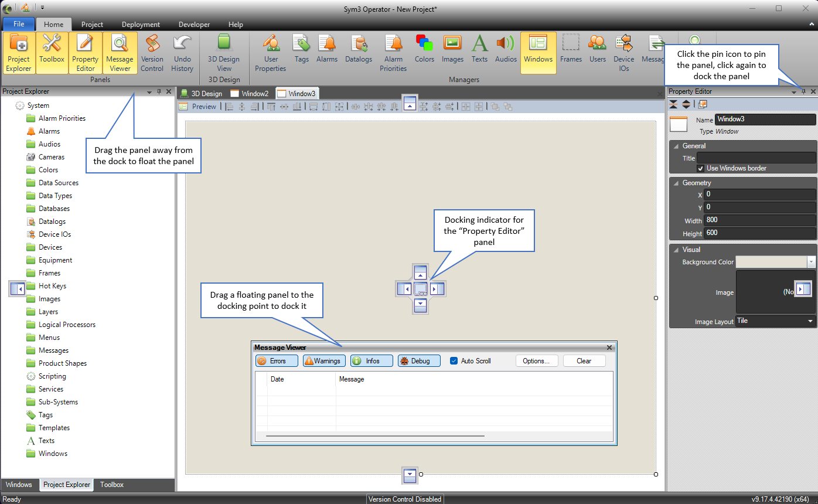The height and width of the screenshot is (504, 818).
Task: Toggle the Debug filter in Message Viewer
Action: coord(419,361)
